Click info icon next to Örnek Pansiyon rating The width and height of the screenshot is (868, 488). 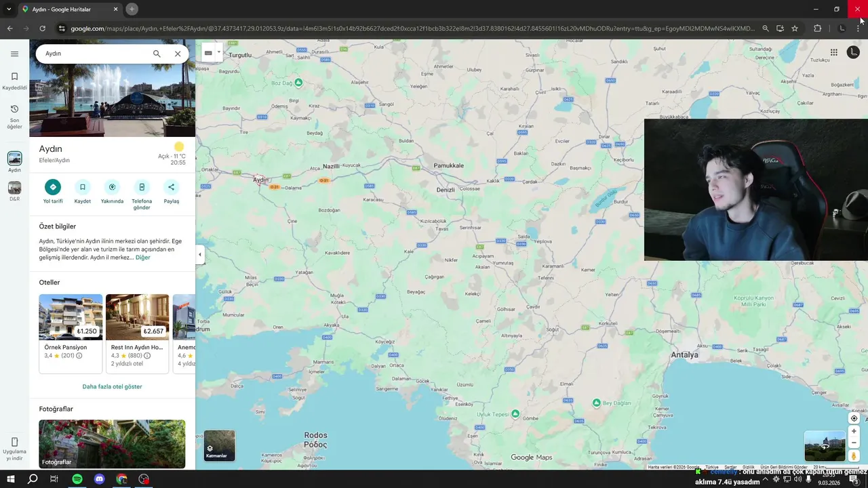pos(79,356)
